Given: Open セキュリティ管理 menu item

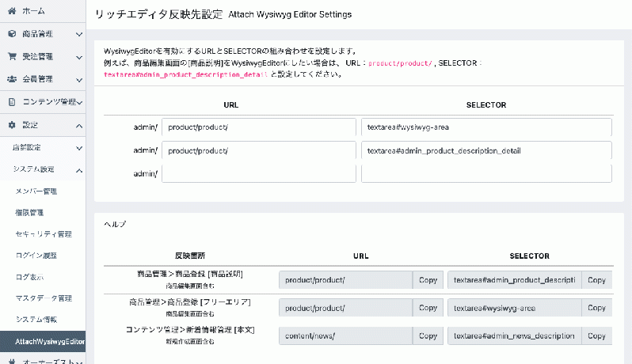Looking at the screenshot, I should pos(44,234).
